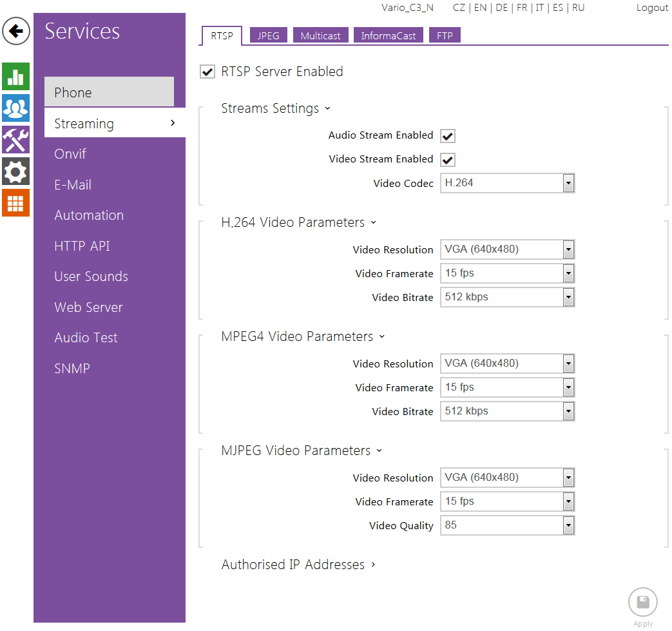
Task: Click the back arrow icon
Action: pos(16,31)
